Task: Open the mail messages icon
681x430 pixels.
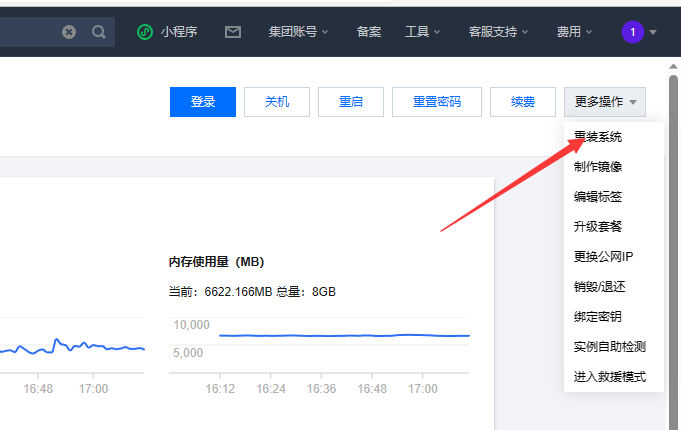Action: [x=233, y=32]
